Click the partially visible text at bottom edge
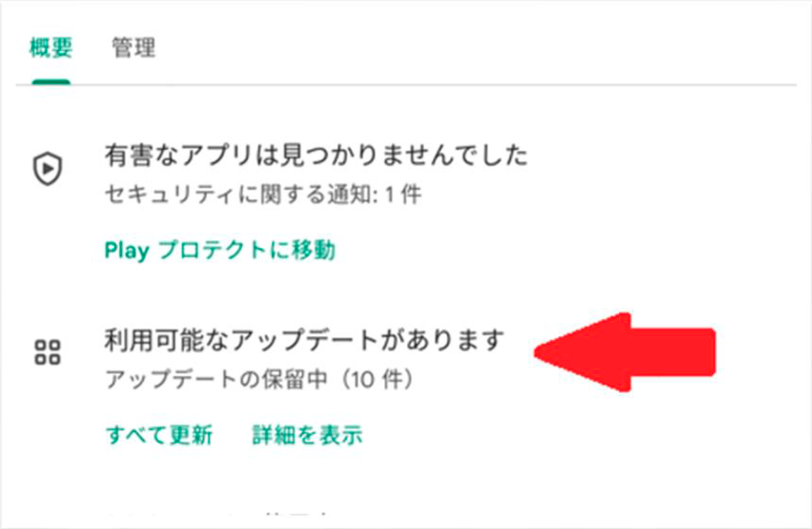The image size is (812, 529). click(x=218, y=514)
